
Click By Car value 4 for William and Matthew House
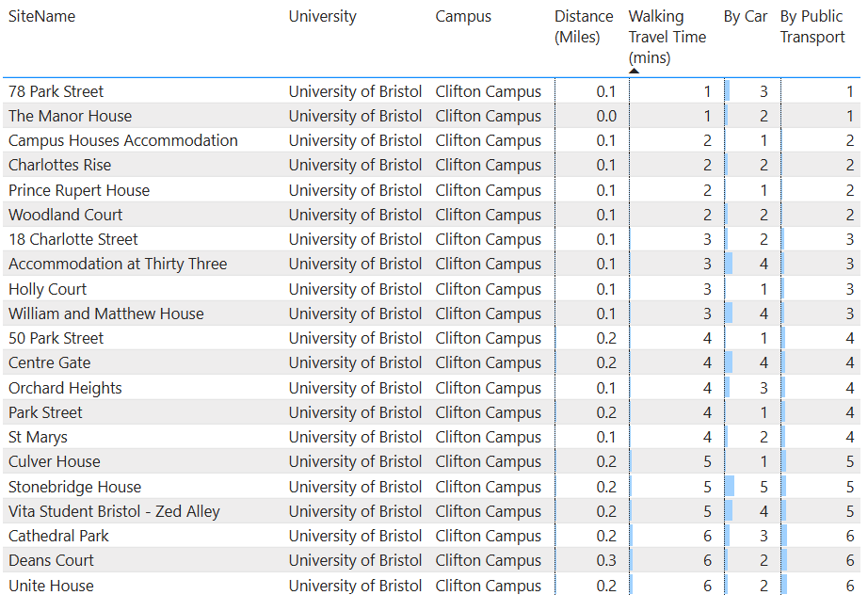pyautogui.click(x=764, y=314)
